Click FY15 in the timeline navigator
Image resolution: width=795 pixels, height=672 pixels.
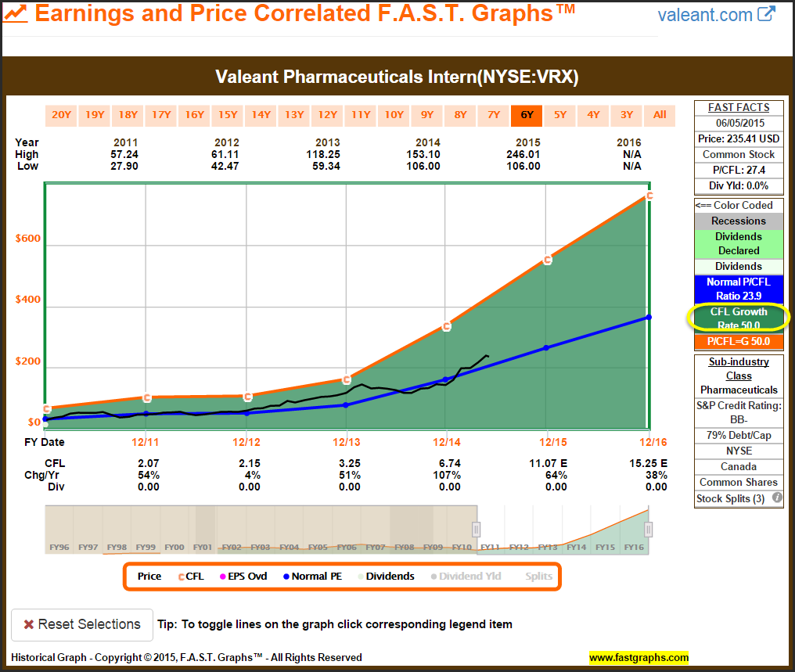click(x=606, y=548)
